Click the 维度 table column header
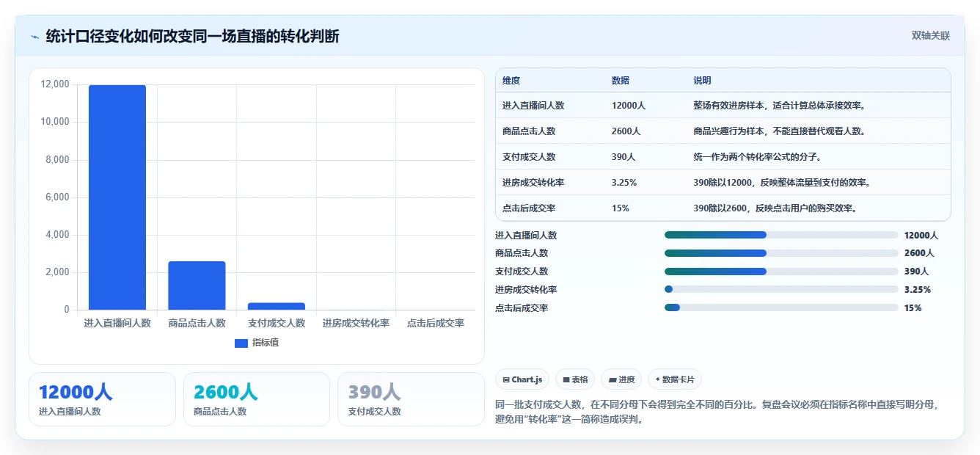 511,81
